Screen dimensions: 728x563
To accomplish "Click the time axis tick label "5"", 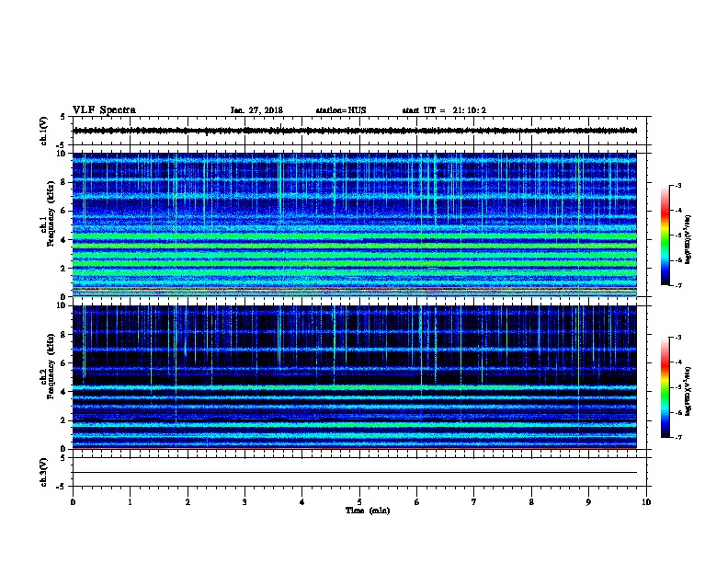I will (x=359, y=502).
